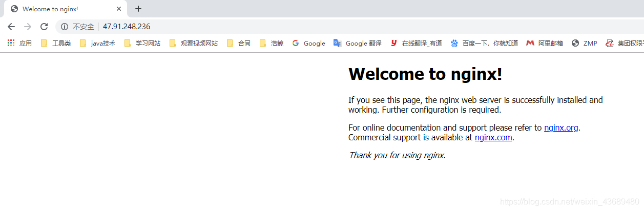
Task: Open the 集团权限 bookmark
Action: (624, 44)
